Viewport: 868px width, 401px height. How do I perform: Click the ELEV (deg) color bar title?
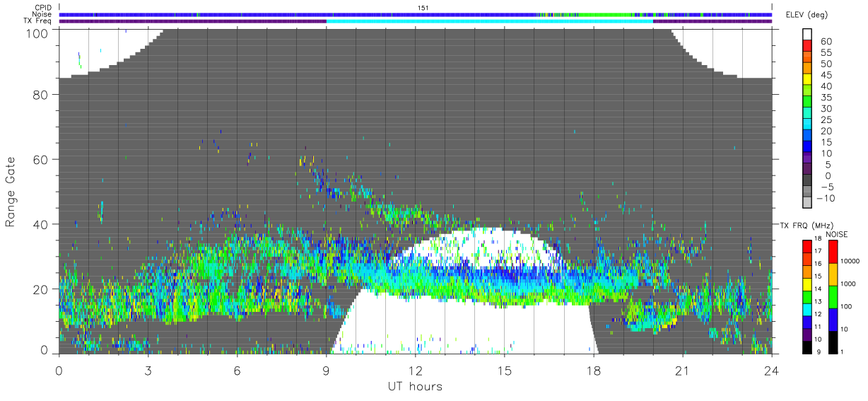[807, 16]
